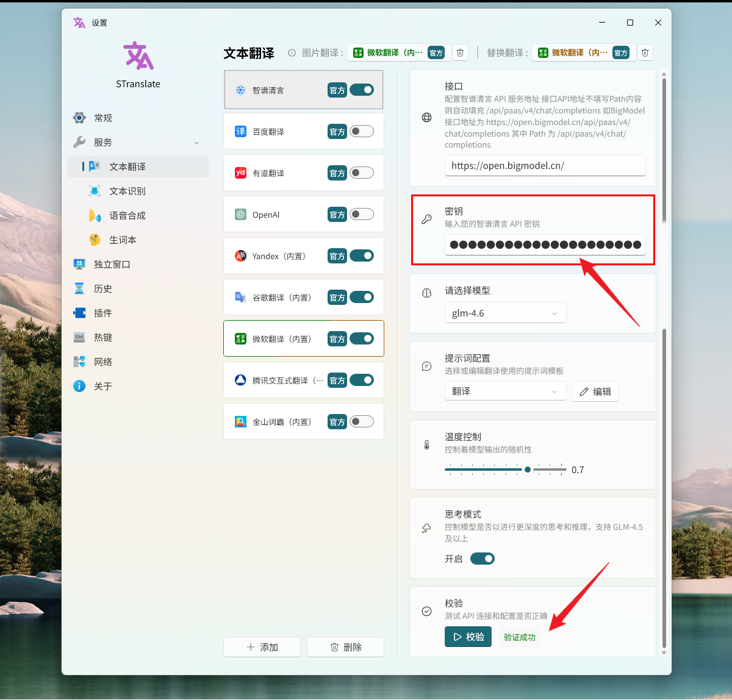Click the 温度控制 slider handle

click(528, 470)
